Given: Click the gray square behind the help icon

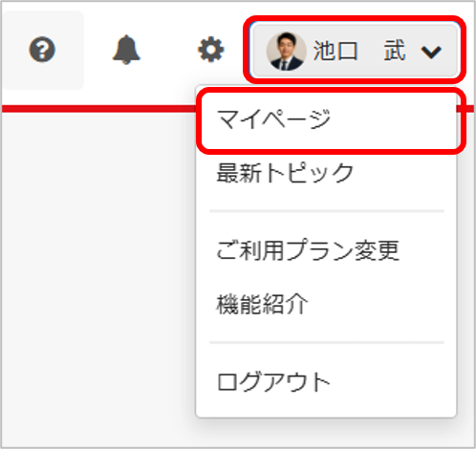Looking at the screenshot, I should (42, 51).
